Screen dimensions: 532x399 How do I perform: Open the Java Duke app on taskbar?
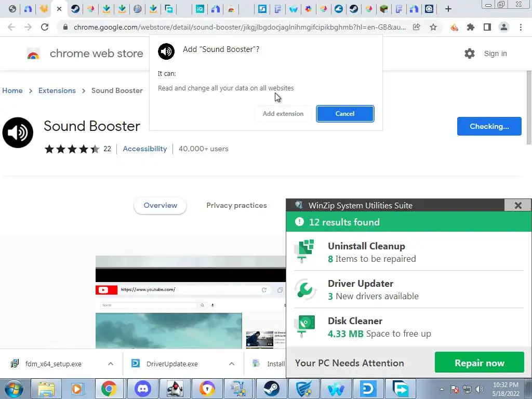[x=175, y=389]
